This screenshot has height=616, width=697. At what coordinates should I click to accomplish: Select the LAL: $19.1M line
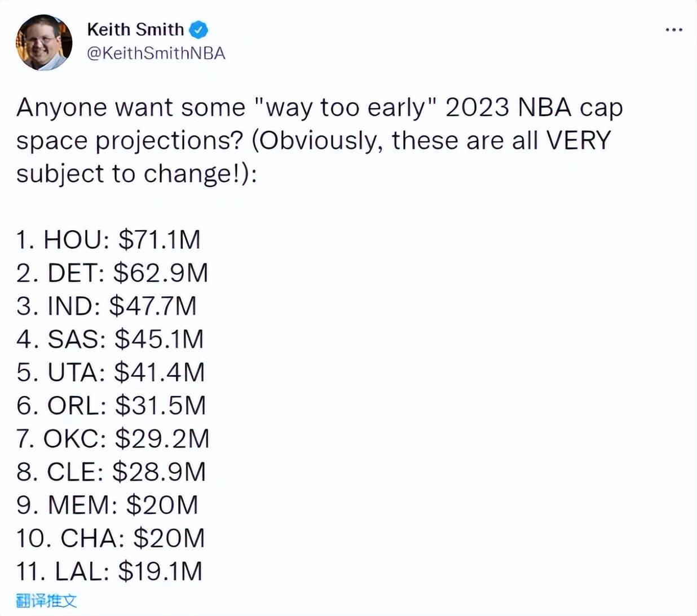tap(109, 571)
